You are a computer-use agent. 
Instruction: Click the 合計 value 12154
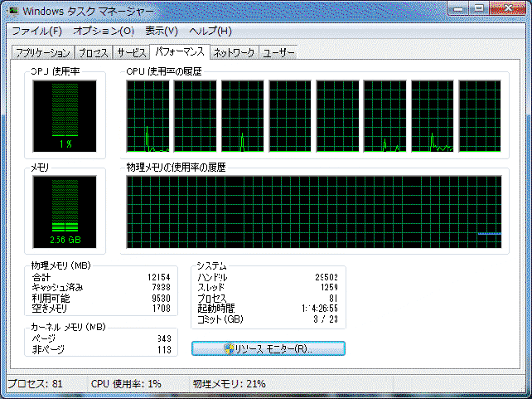[159, 277]
